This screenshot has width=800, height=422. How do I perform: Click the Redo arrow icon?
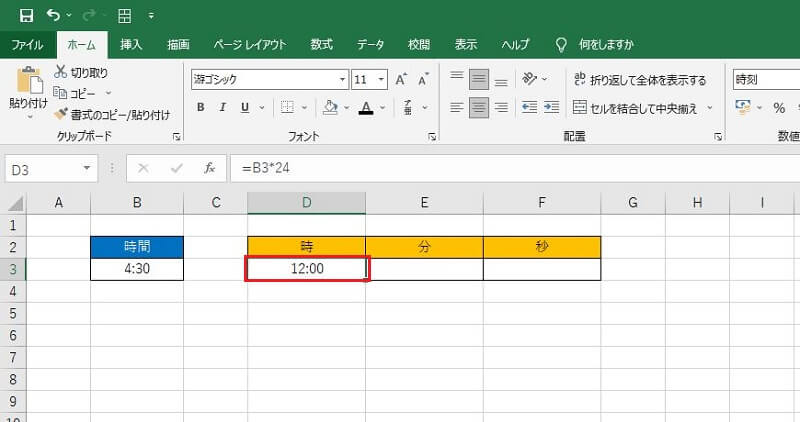click(x=89, y=16)
